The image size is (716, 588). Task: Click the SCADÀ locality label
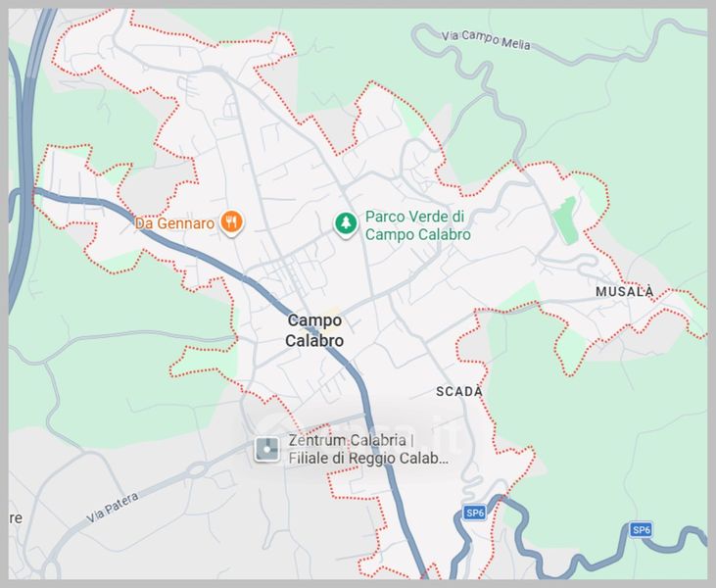point(459,391)
